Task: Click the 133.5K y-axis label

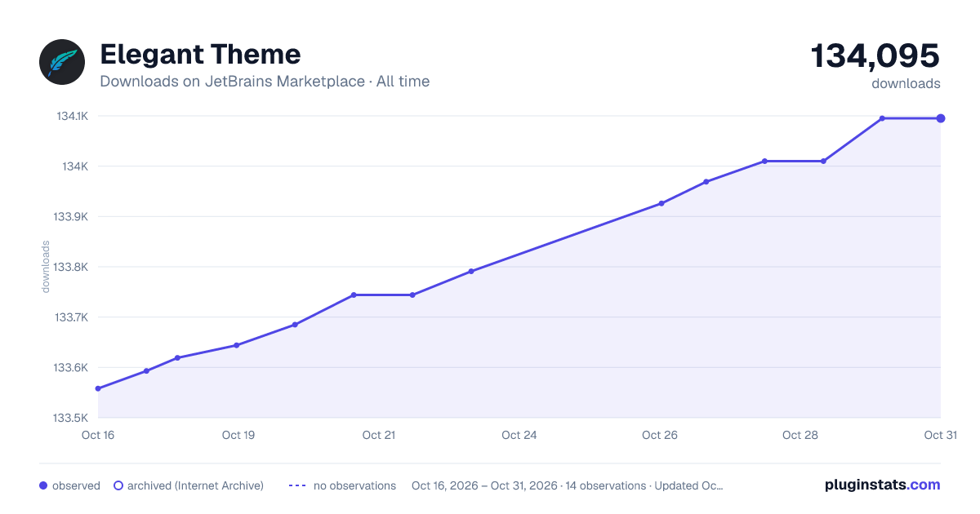Action: pos(71,418)
